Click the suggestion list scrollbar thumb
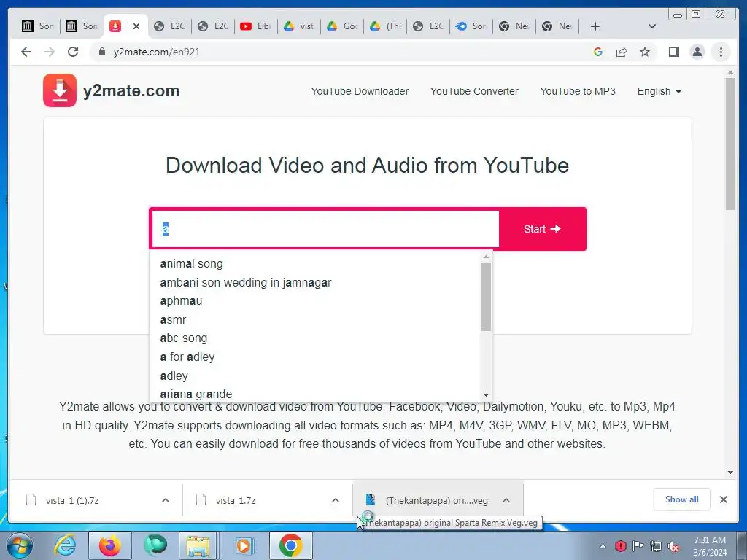The image size is (747, 560). click(x=486, y=296)
